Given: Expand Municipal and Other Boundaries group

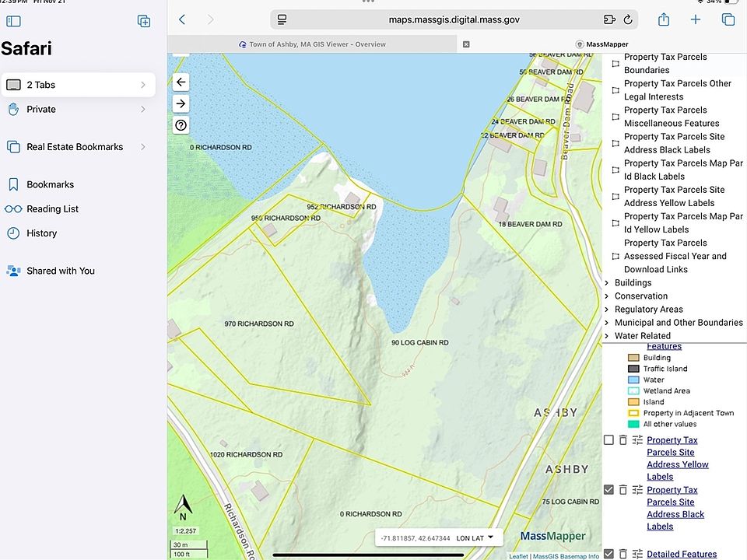Looking at the screenshot, I should [606, 323].
